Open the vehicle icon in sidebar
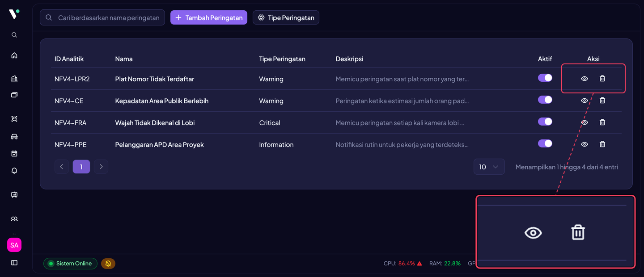The width and height of the screenshot is (644, 277). (x=14, y=137)
